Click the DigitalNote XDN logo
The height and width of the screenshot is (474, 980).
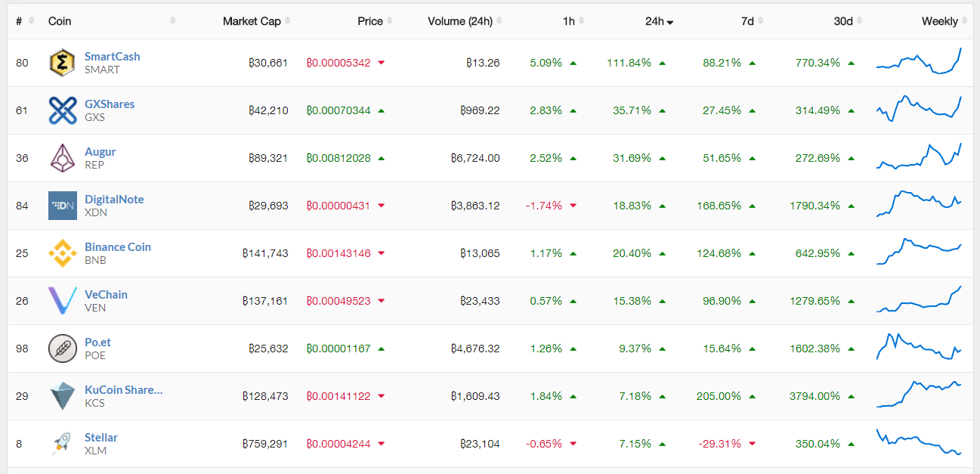[x=63, y=206]
